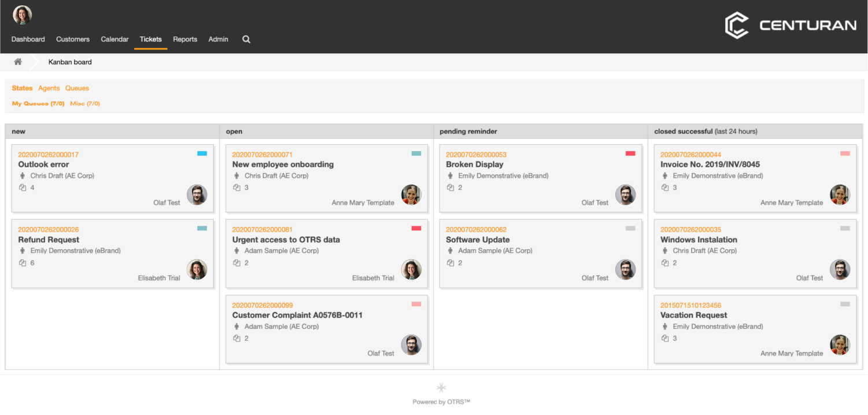The width and height of the screenshot is (868, 415).
Task: Click grey priority flag on Software Update card
Action: coord(630,228)
